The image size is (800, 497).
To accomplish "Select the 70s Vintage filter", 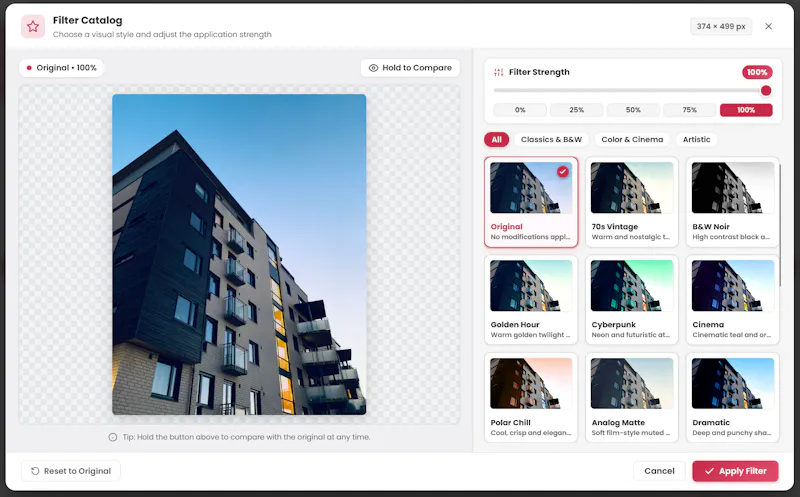I will 632,202.
